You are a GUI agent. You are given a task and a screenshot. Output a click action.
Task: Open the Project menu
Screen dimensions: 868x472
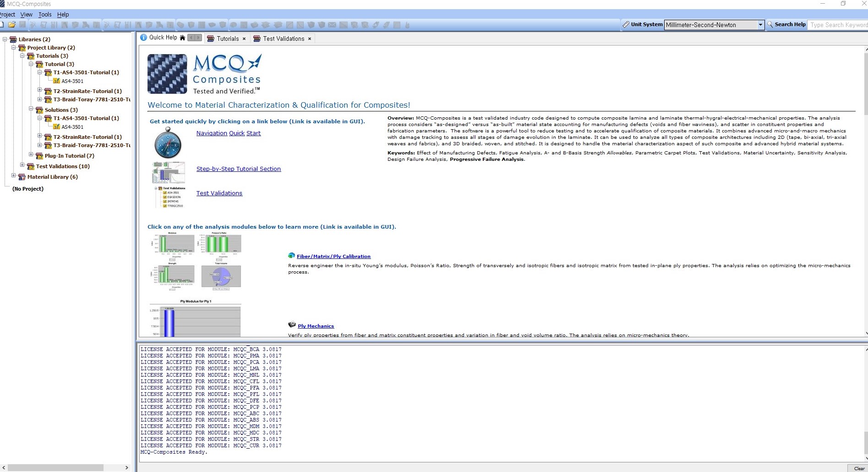[x=7, y=15]
